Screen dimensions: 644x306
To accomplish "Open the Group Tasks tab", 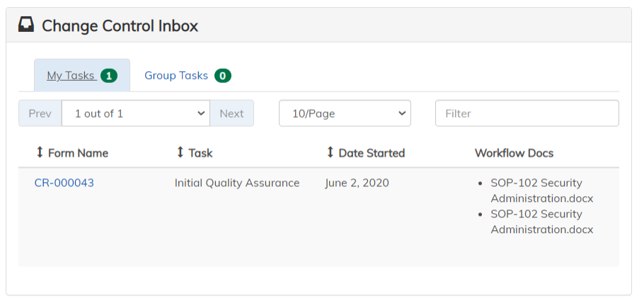I will click(176, 76).
